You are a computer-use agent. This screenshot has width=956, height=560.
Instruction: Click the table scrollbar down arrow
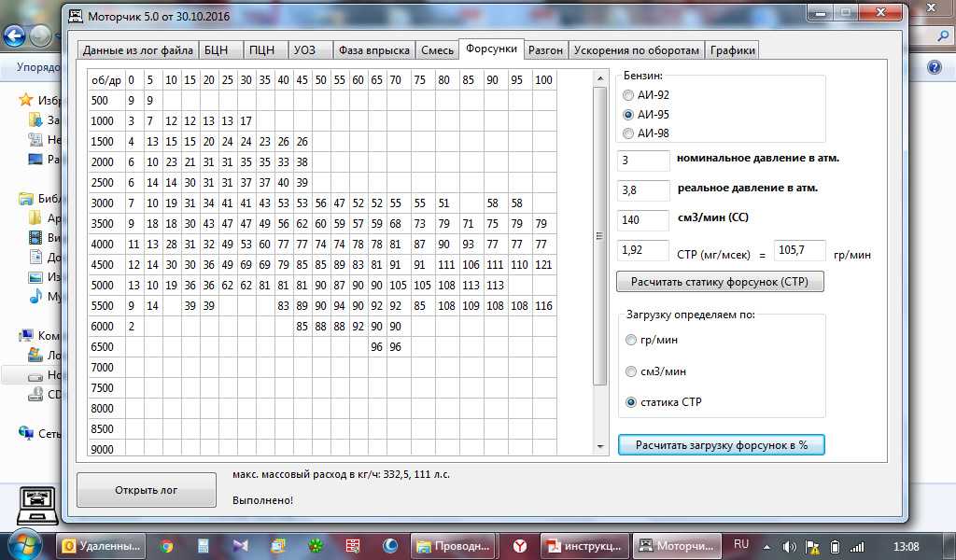600,447
